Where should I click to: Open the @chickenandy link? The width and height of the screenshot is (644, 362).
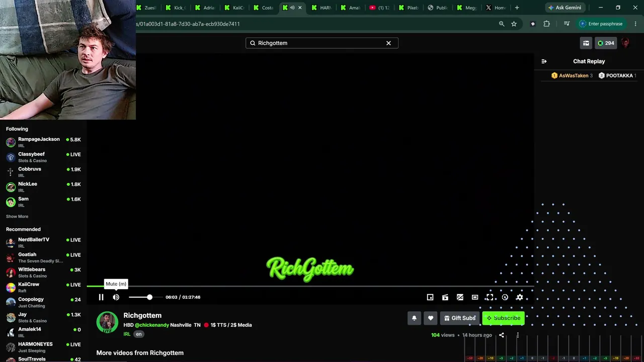coord(151,325)
